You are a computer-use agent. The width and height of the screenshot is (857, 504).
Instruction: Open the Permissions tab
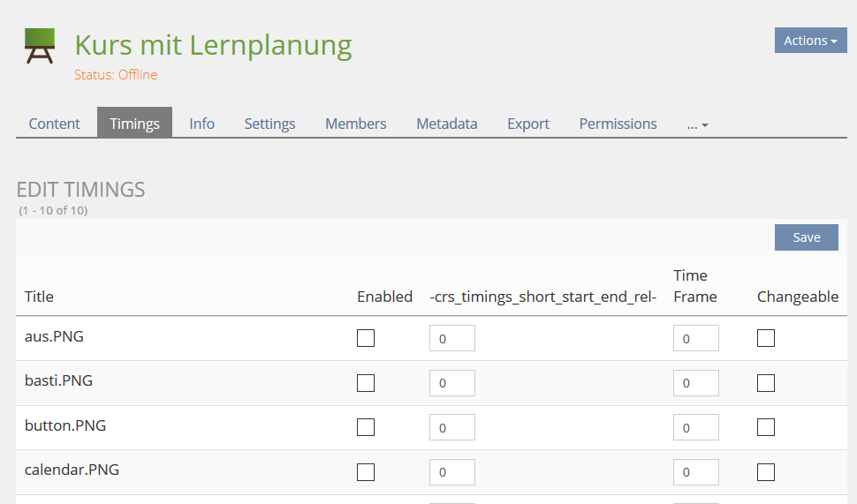(618, 124)
